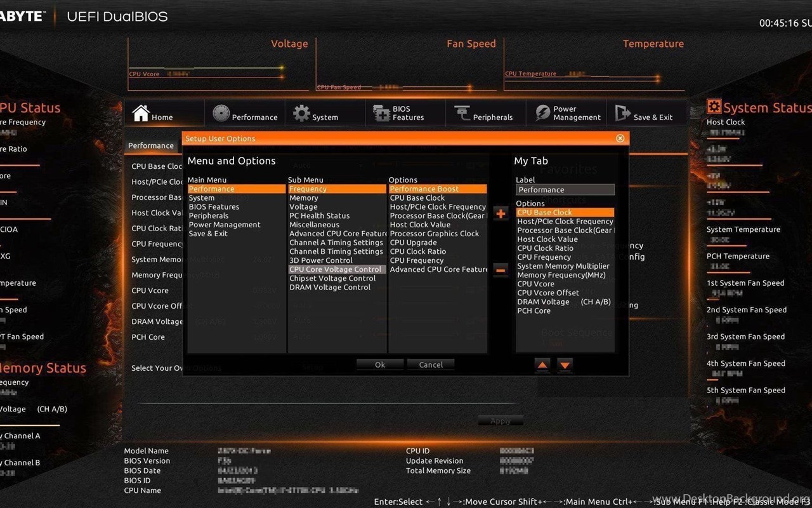Image resolution: width=812 pixels, height=508 pixels.
Task: Select CPU Vcore Offset in My Tab
Action: pos(565,293)
